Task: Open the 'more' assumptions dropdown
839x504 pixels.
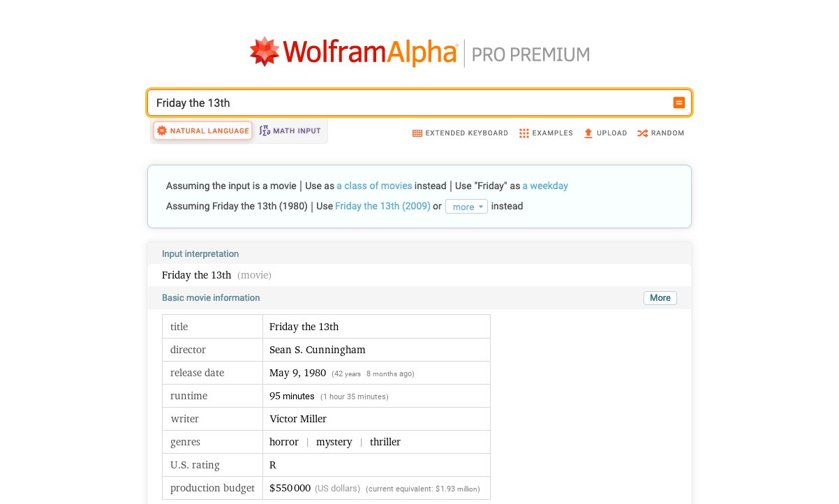Action: (x=466, y=206)
